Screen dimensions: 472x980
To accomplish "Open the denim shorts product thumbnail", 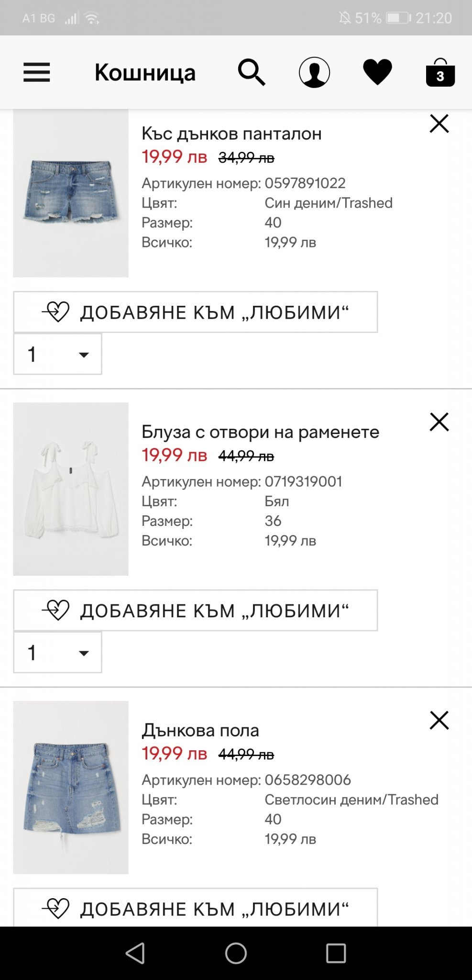I will pyautogui.click(x=71, y=194).
